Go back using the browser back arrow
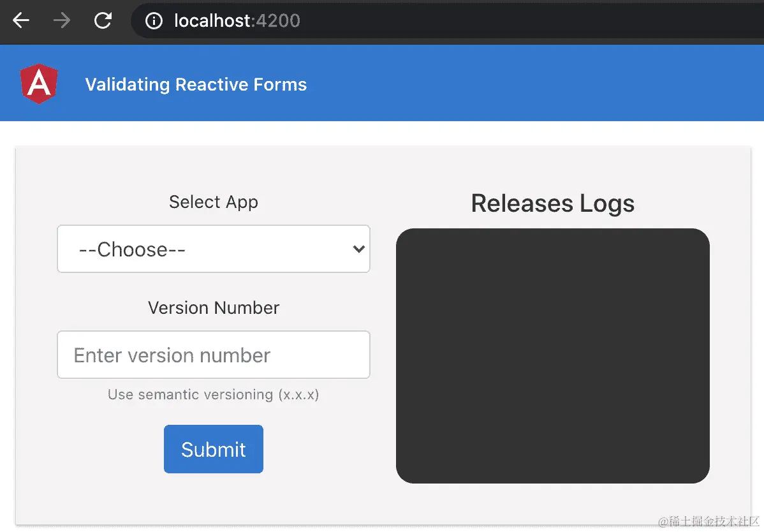Image resolution: width=764 pixels, height=532 pixels. (x=21, y=20)
